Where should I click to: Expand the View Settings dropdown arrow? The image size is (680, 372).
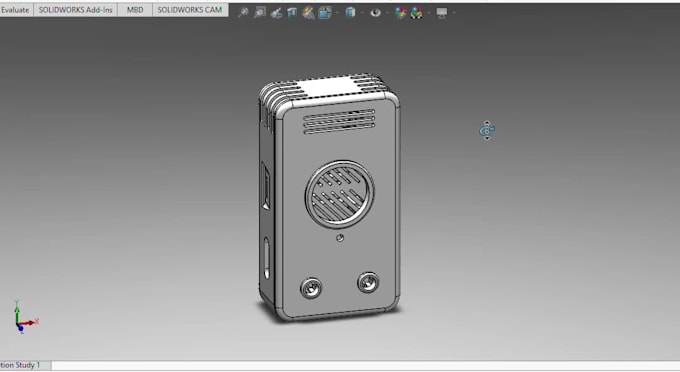coord(454,13)
